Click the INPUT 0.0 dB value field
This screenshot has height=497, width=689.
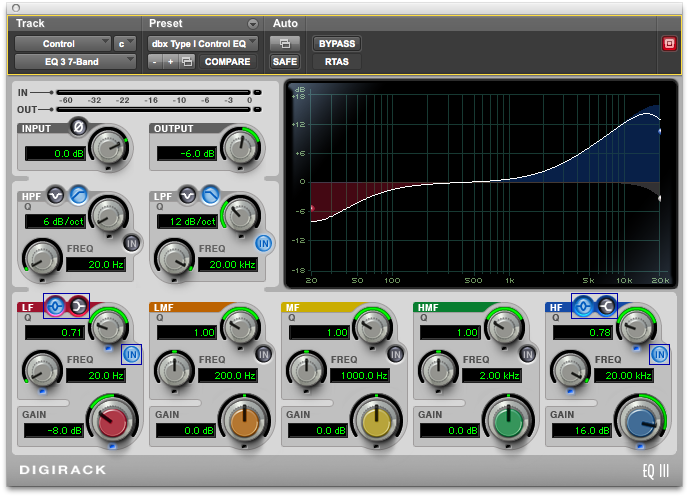click(55, 153)
